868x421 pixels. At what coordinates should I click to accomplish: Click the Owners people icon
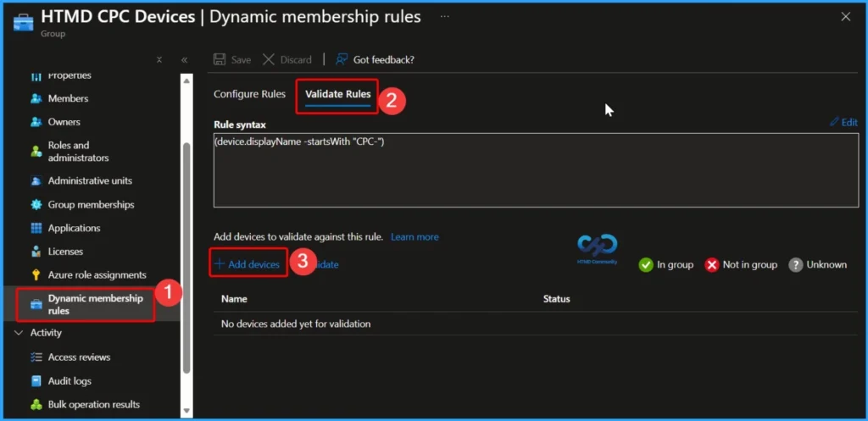(36, 122)
